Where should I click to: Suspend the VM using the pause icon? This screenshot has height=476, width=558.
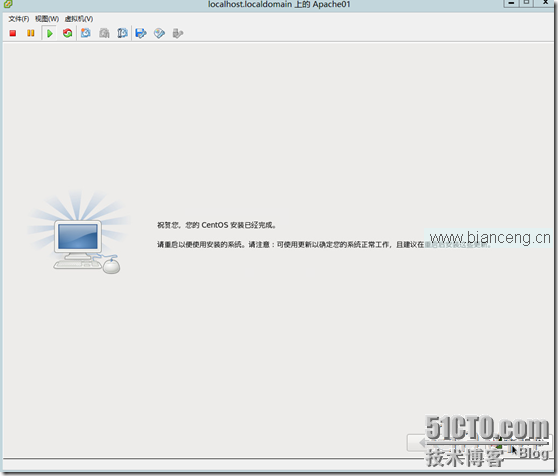pos(31,33)
